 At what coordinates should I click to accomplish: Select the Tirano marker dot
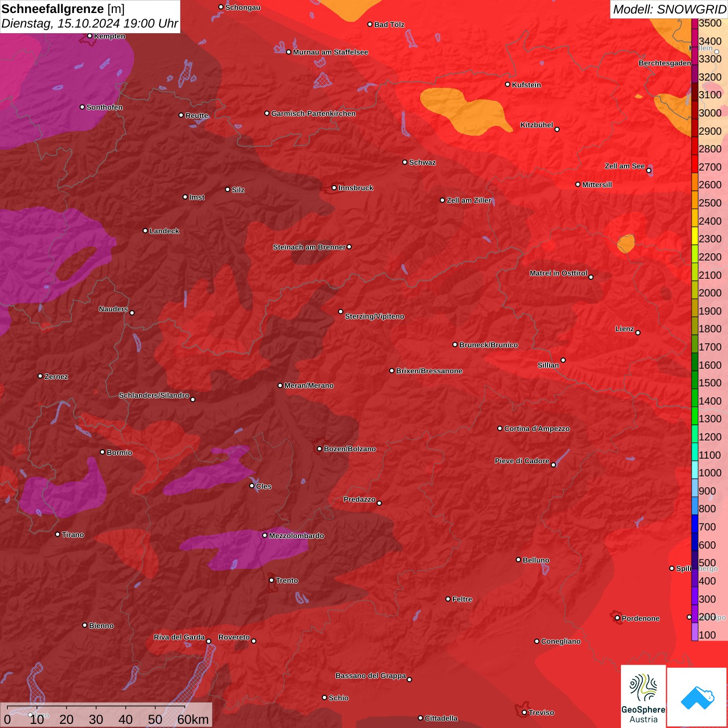(x=58, y=534)
